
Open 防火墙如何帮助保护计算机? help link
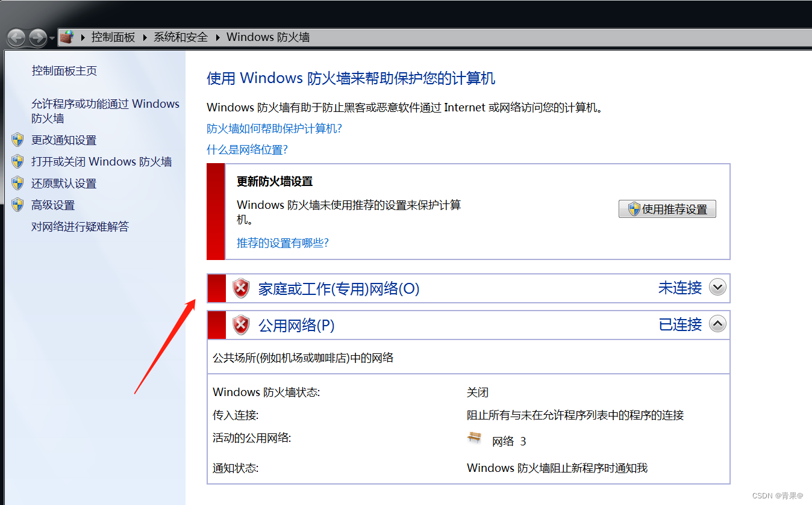click(275, 129)
